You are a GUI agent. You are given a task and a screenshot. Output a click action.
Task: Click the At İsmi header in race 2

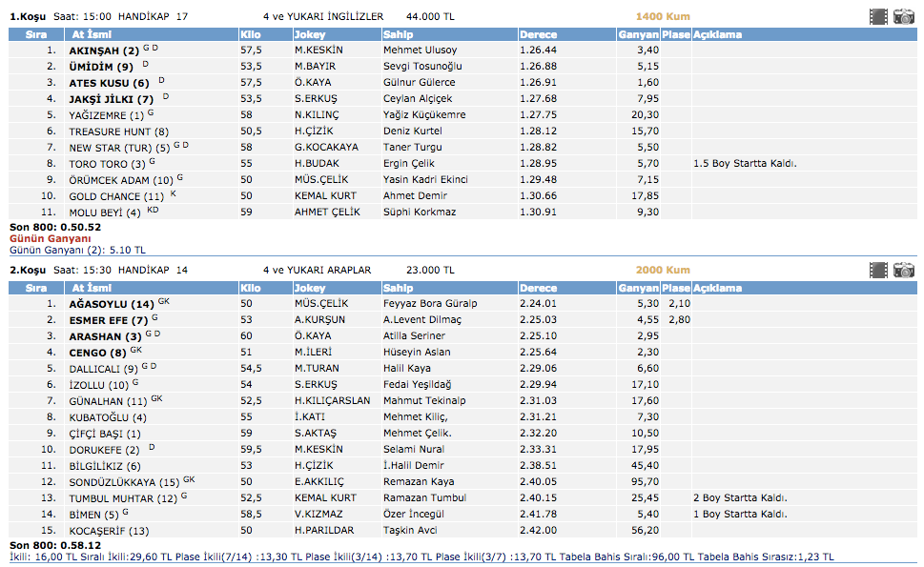(x=94, y=288)
